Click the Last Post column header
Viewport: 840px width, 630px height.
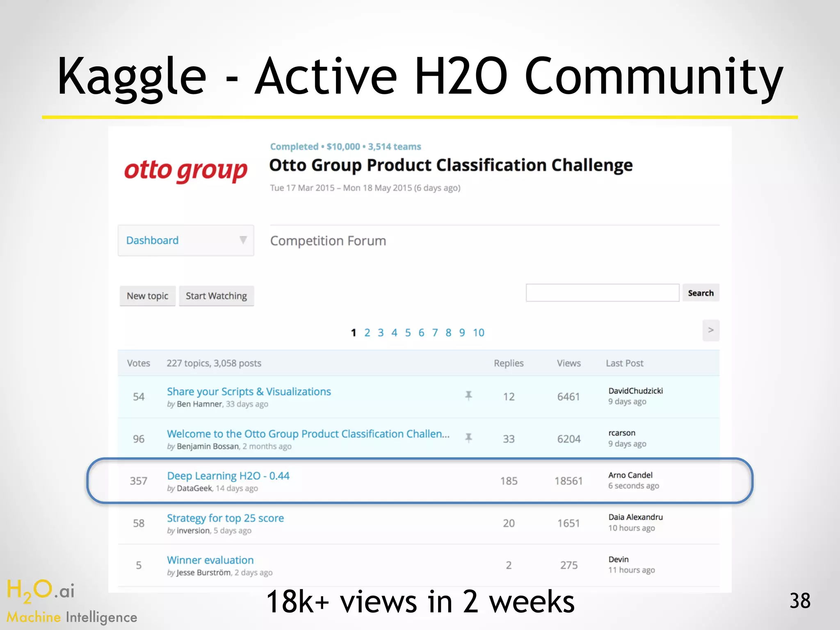coord(625,363)
